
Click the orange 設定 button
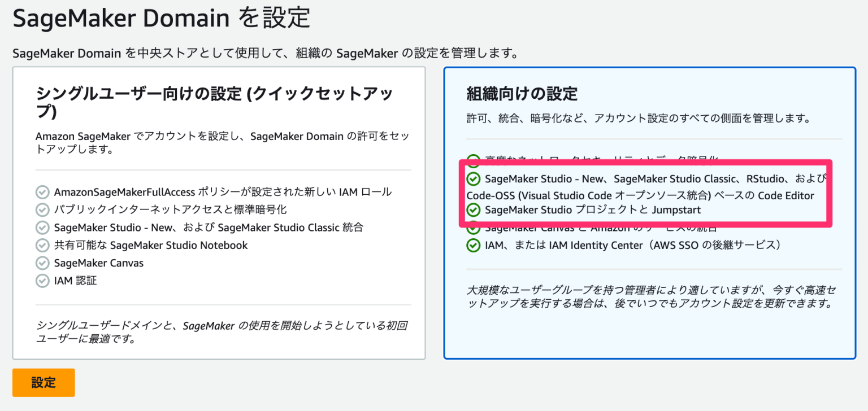[44, 382]
